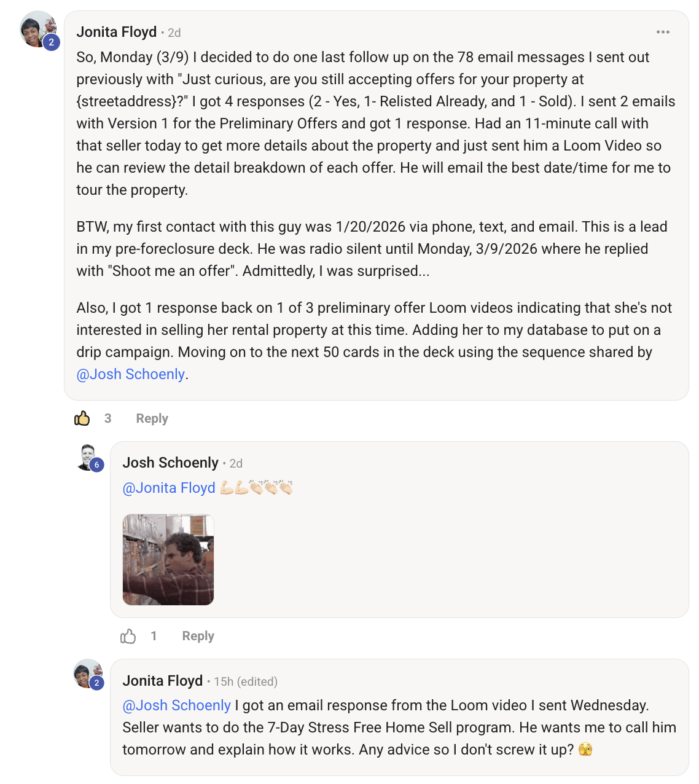This screenshot has height=784, width=699.
Task: Click Jonita Floyd's name on the main post
Action: tap(116, 31)
